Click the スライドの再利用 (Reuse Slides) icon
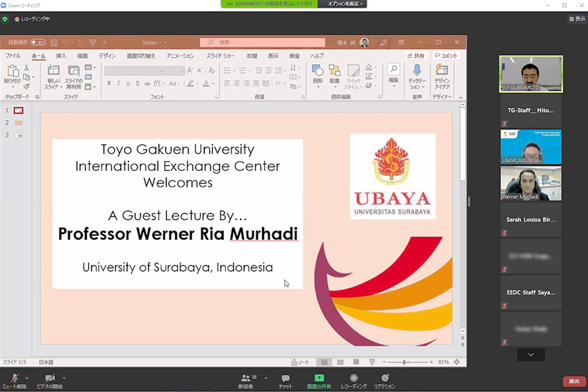Image resolution: width=588 pixels, height=392 pixels. [x=73, y=70]
